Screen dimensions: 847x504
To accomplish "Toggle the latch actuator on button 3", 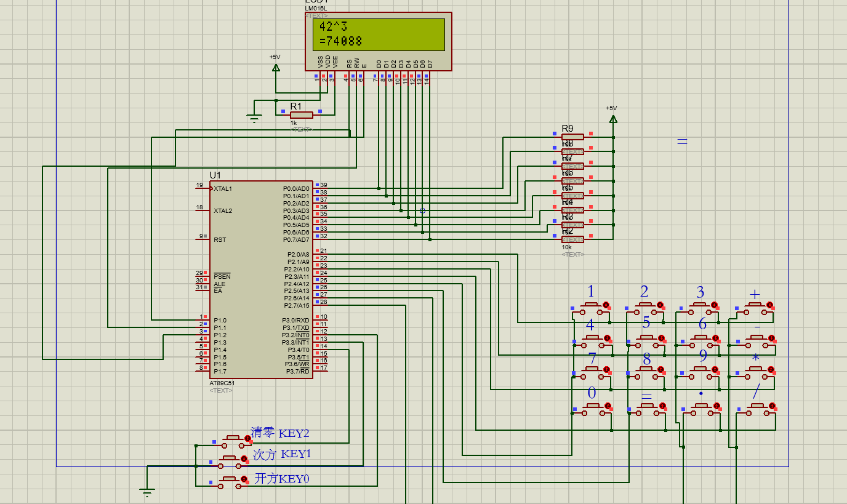I will (715, 305).
